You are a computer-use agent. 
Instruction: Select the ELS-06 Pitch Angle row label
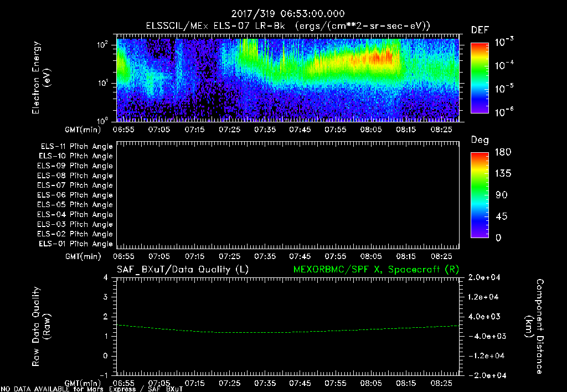(x=75, y=195)
